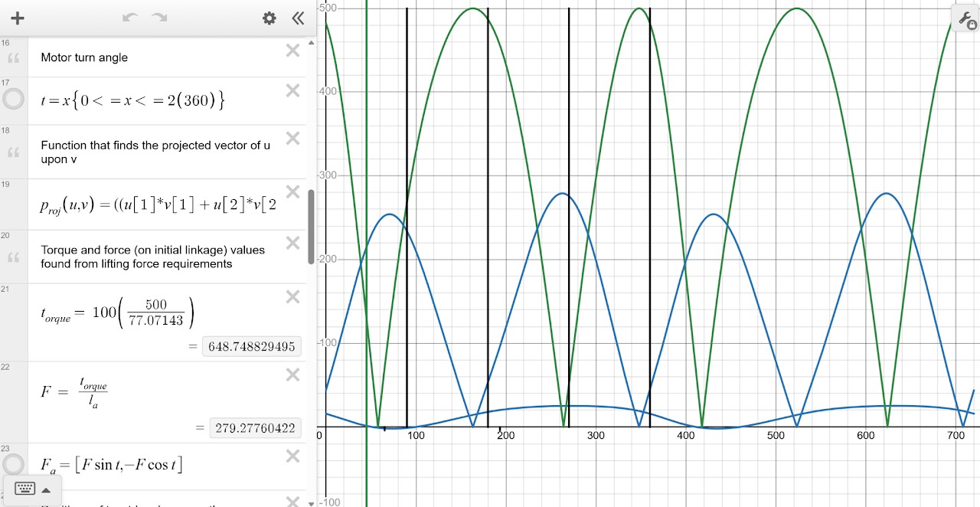Delete the t = x expression row
Screen dimensions: 980x507
click(292, 90)
